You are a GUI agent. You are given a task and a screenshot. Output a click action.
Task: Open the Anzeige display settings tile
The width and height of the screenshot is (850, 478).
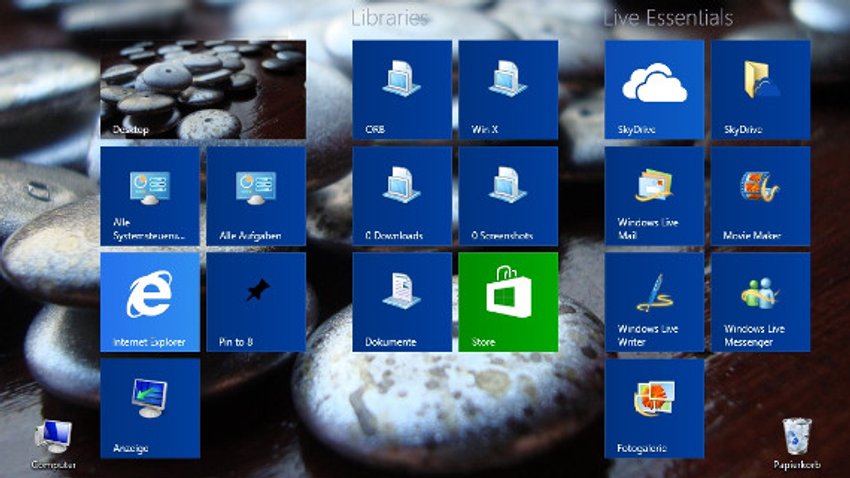(150, 408)
